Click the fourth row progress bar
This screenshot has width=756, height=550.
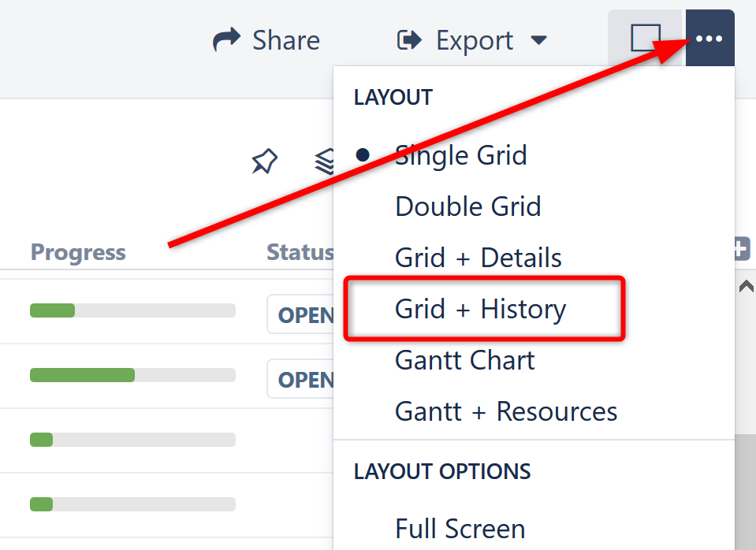(132, 504)
